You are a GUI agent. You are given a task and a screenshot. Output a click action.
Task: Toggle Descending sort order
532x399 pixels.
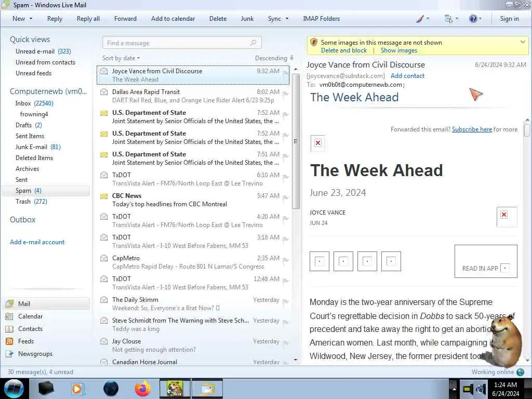[x=274, y=58]
